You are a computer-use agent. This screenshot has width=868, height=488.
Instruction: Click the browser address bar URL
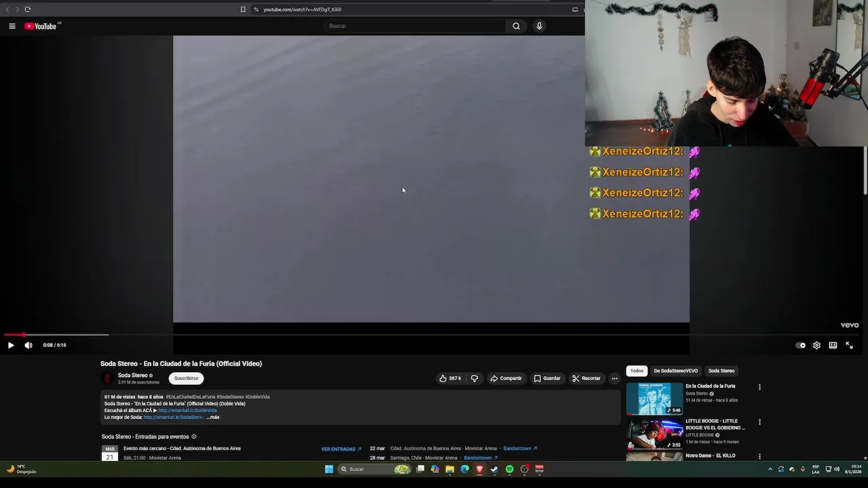click(302, 9)
